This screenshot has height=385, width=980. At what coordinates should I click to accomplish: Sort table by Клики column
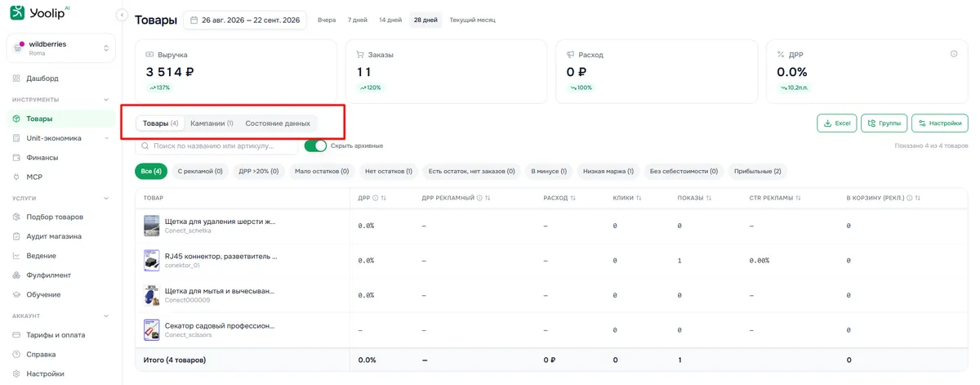tap(639, 198)
